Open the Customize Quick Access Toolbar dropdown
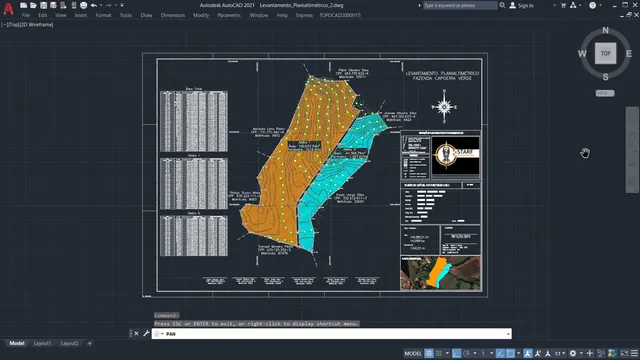Viewport: 640px width, 360px height. (122, 5)
